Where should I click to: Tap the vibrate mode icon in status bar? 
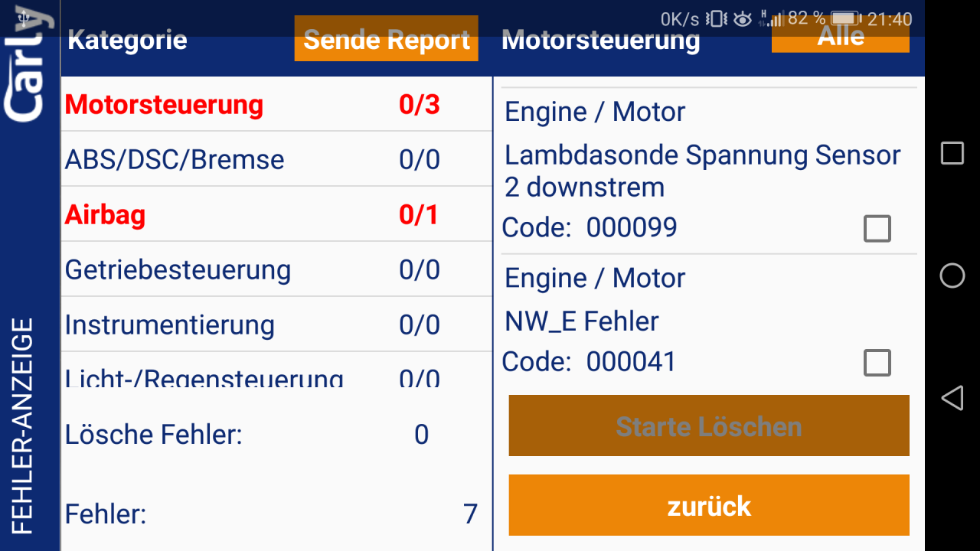pyautogui.click(x=716, y=17)
